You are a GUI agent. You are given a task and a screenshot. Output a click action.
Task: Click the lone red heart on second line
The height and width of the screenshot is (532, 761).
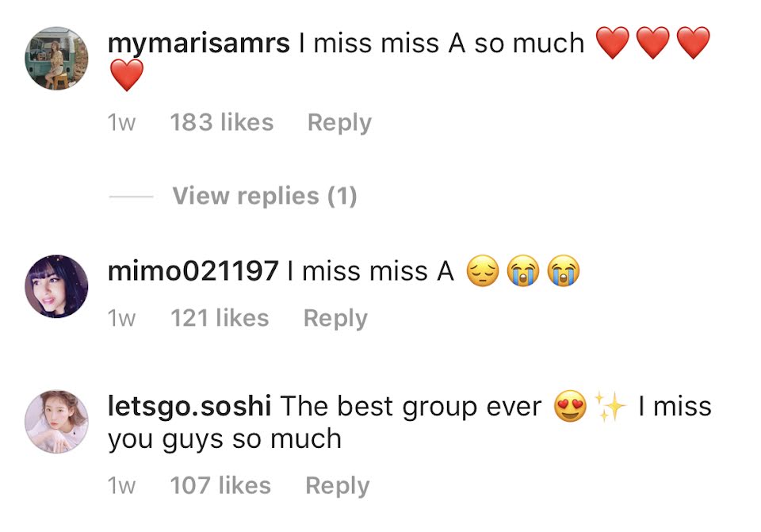click(x=127, y=75)
